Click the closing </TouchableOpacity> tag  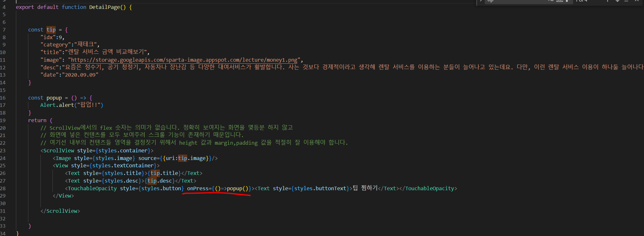[x=428, y=188]
